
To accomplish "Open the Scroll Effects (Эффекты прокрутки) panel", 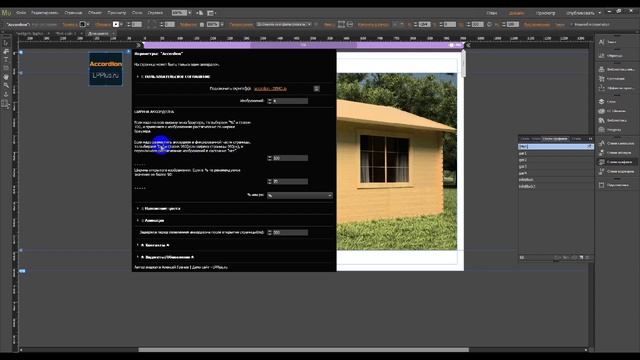I will tap(616, 88).
